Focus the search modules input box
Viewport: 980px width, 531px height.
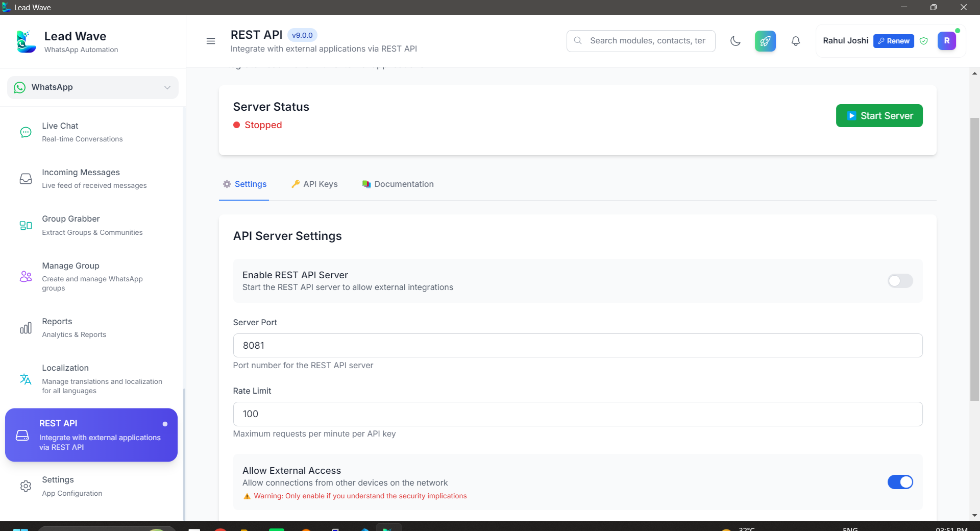(641, 41)
